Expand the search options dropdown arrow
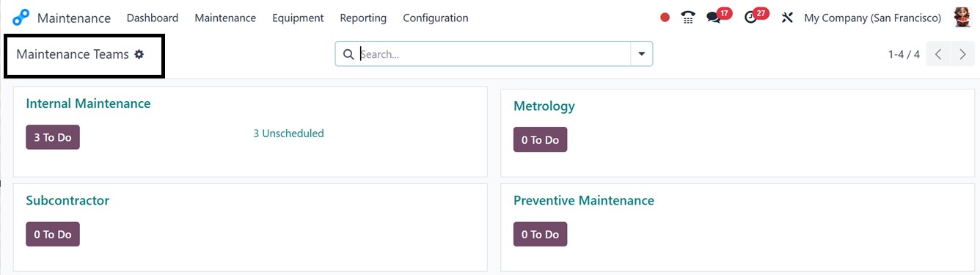The height and width of the screenshot is (275, 980). tap(642, 54)
